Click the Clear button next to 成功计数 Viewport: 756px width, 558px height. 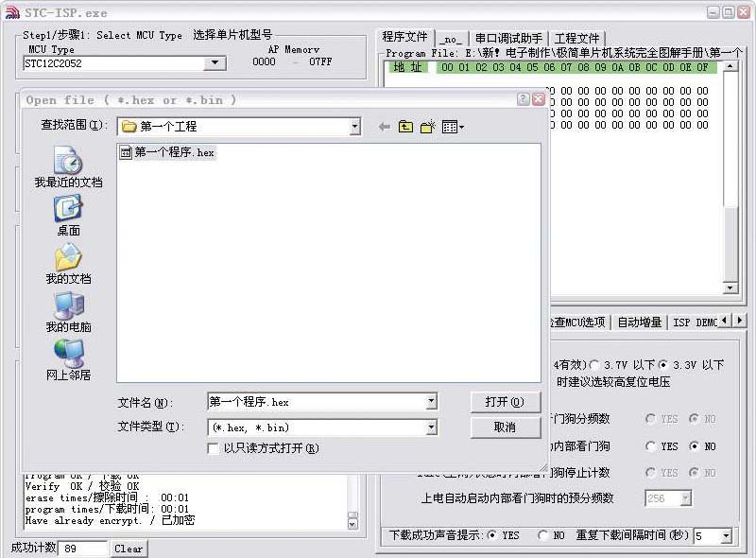129,549
